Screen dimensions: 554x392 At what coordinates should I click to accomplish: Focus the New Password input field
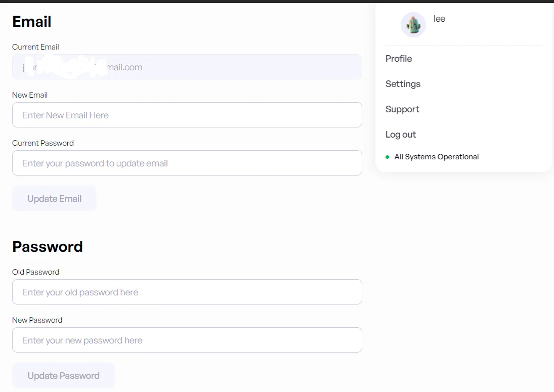[x=187, y=340]
